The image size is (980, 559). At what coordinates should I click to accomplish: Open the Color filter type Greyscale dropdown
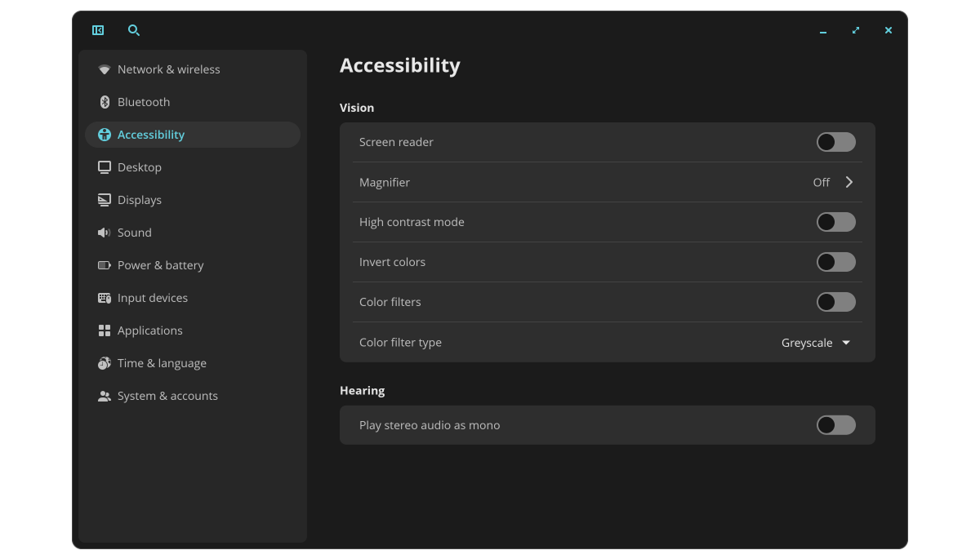(816, 343)
